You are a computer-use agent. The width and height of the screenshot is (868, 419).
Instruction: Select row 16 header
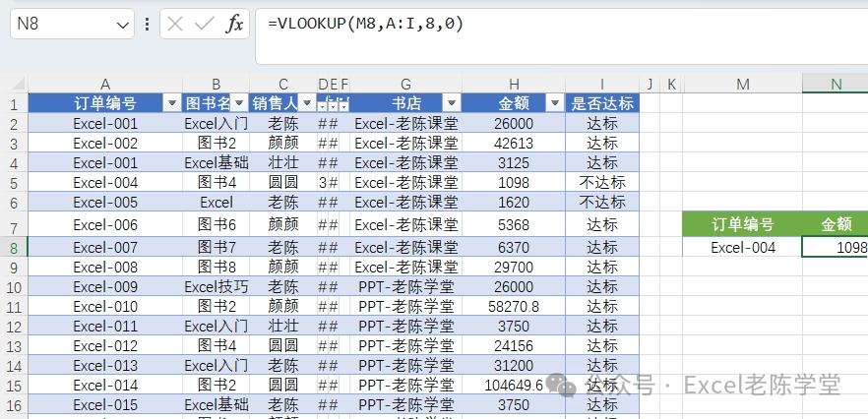(x=14, y=404)
